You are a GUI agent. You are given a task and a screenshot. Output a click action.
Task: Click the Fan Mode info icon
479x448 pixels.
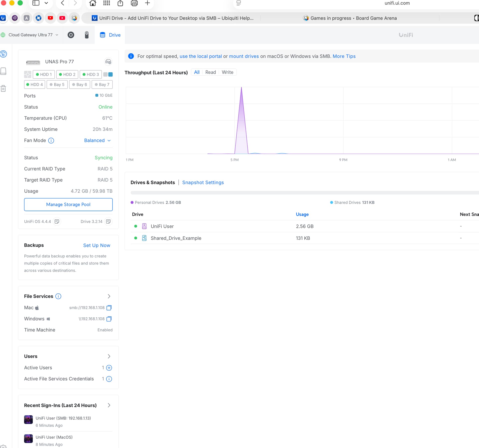[51, 141]
